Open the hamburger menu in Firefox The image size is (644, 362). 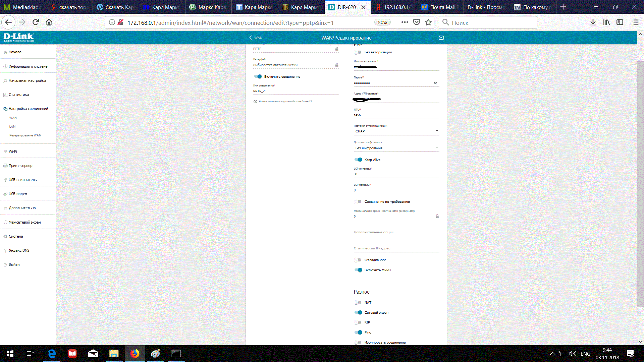click(x=636, y=22)
